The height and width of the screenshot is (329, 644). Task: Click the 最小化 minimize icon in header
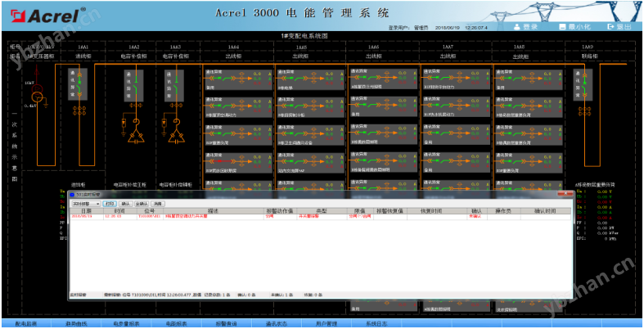[x=563, y=27]
